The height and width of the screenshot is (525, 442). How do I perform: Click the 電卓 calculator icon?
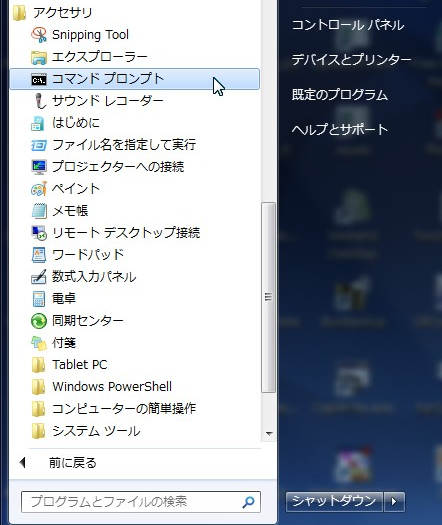coord(39,299)
